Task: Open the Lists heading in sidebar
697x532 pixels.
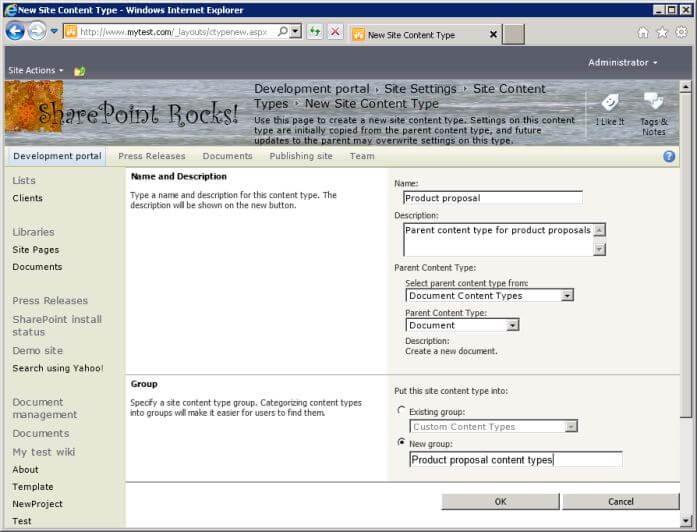Action: (24, 180)
